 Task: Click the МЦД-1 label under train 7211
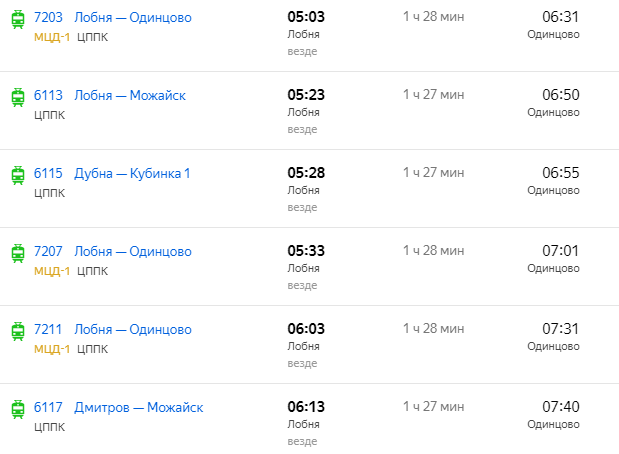(52, 349)
